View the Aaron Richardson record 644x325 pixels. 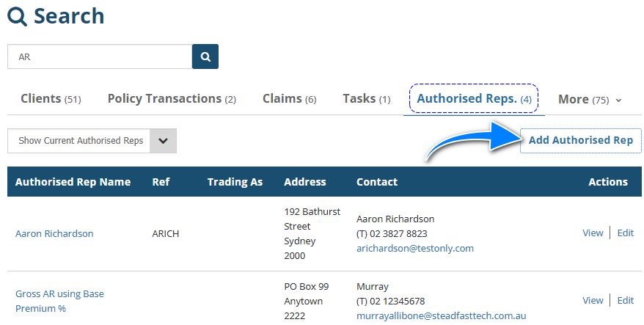[x=593, y=233]
